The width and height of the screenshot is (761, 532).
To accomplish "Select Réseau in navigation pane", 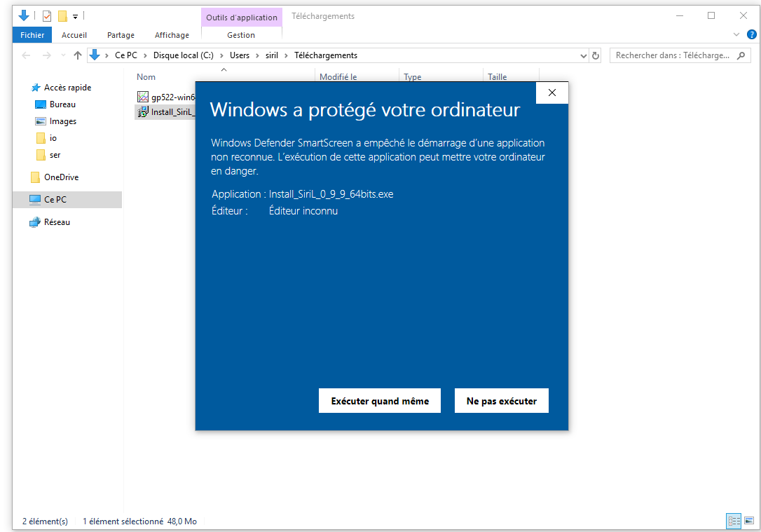I will point(57,221).
